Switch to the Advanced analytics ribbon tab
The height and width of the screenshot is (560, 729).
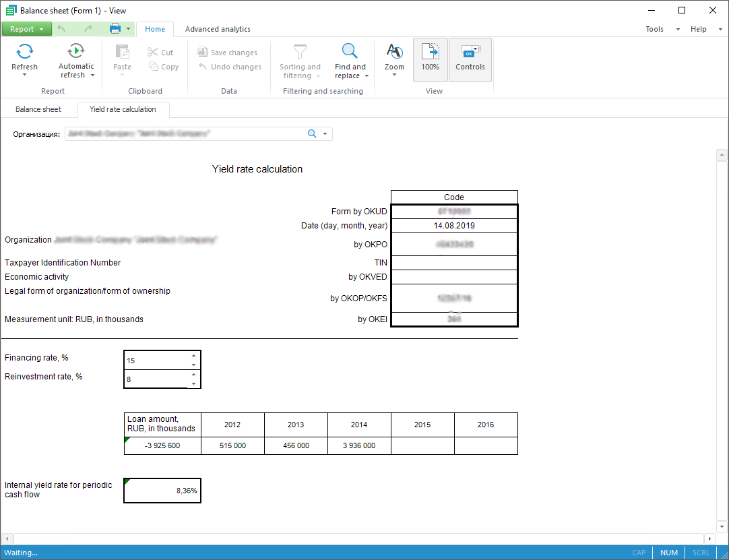218,29
